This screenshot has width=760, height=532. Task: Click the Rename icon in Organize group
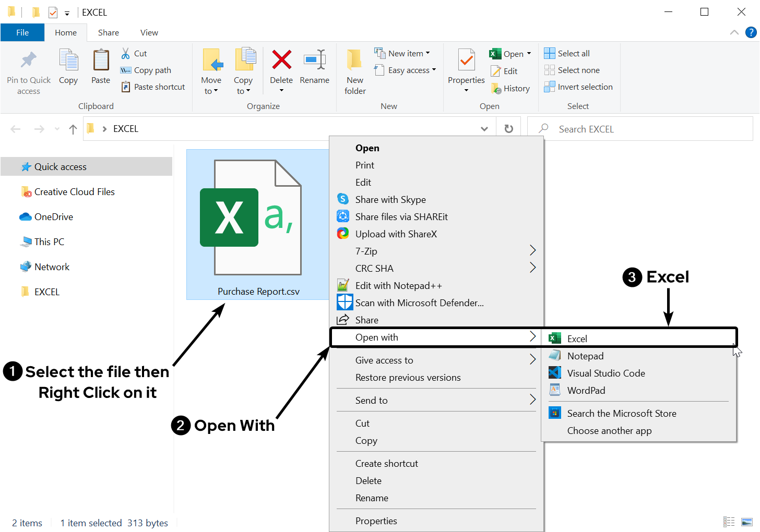(314, 60)
